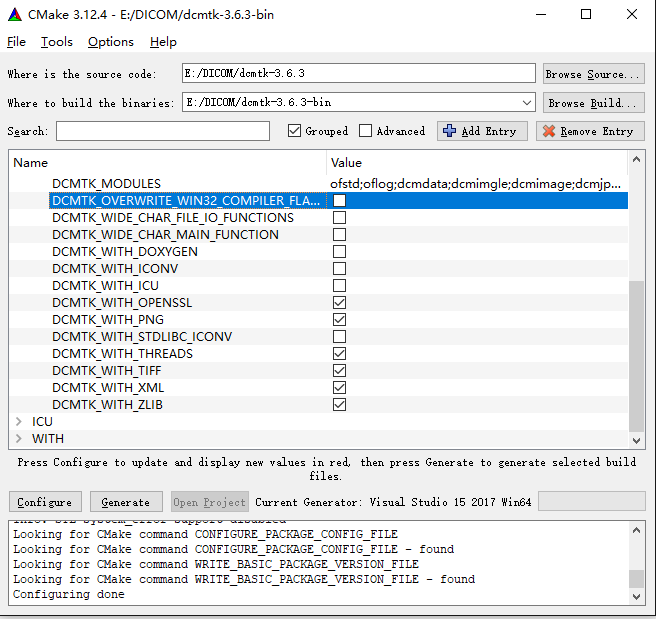Click the DCMTK_MODULES value ofstd;oflog;dcmdata
The image size is (656, 619).
(x=475, y=184)
